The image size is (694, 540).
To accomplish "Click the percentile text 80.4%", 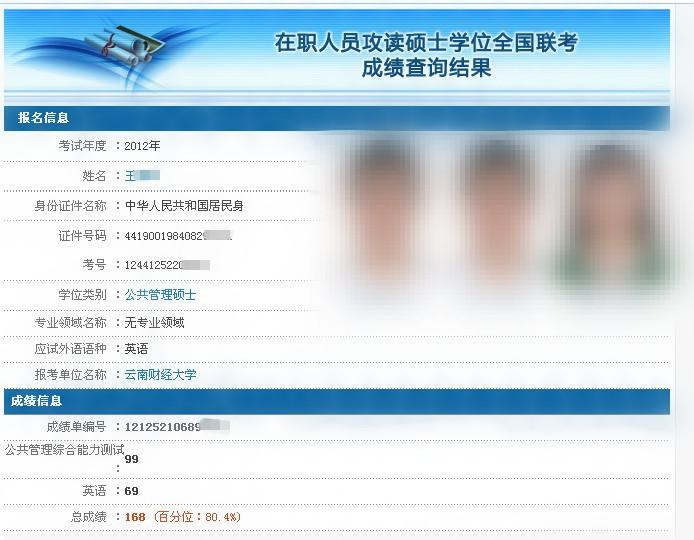I will coord(222,517).
